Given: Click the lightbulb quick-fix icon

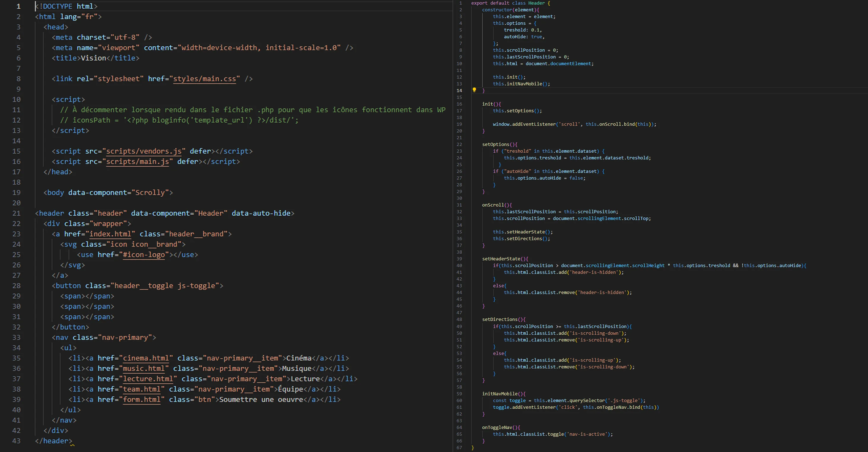Looking at the screenshot, I should point(474,90).
